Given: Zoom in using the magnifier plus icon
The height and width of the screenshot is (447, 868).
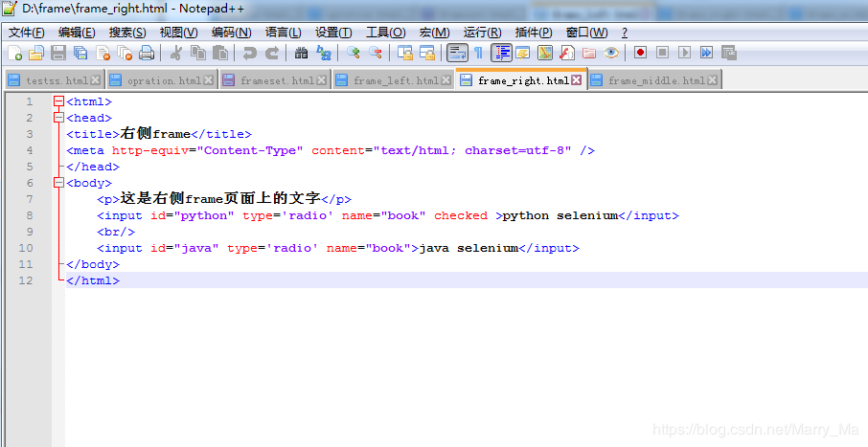Looking at the screenshot, I should [353, 53].
